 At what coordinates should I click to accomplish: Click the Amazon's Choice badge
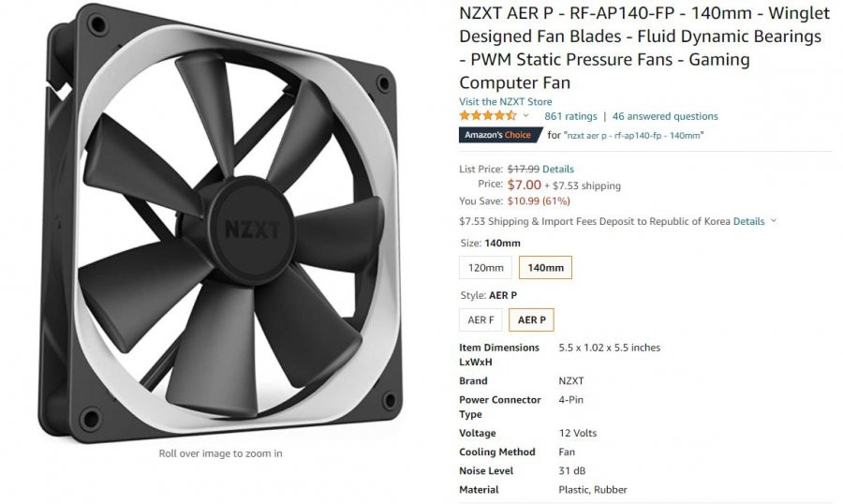[x=500, y=135]
